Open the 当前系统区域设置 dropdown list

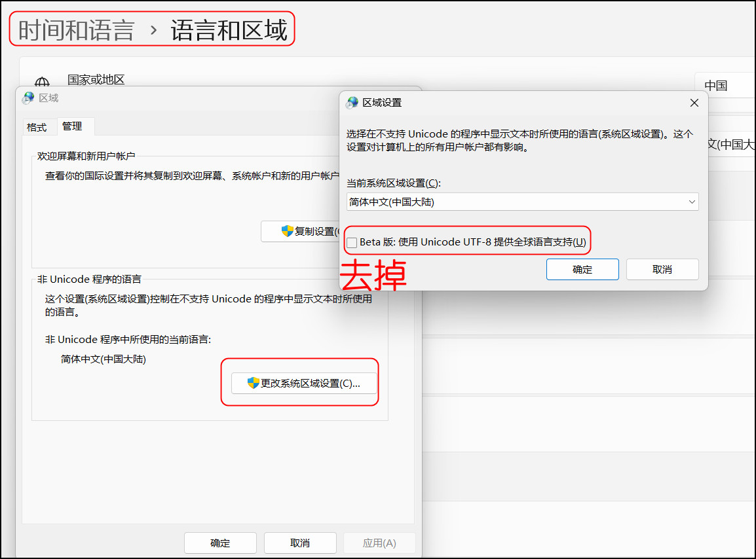pyautogui.click(x=522, y=202)
